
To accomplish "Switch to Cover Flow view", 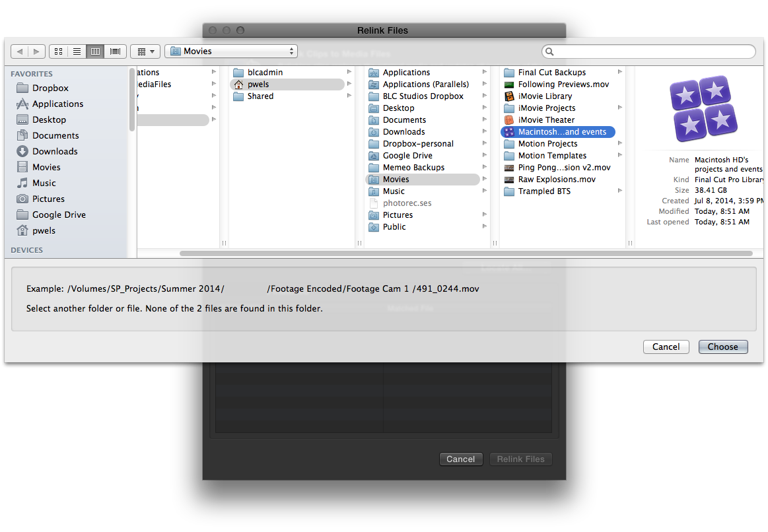I will pyautogui.click(x=115, y=51).
